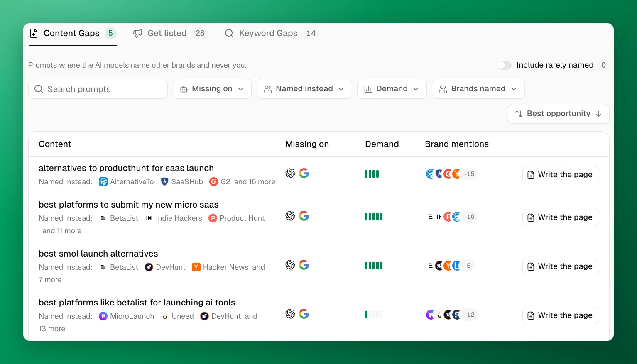The height and width of the screenshot is (364, 637).
Task: Write the page for smol launch alternatives
Action: coord(561,266)
